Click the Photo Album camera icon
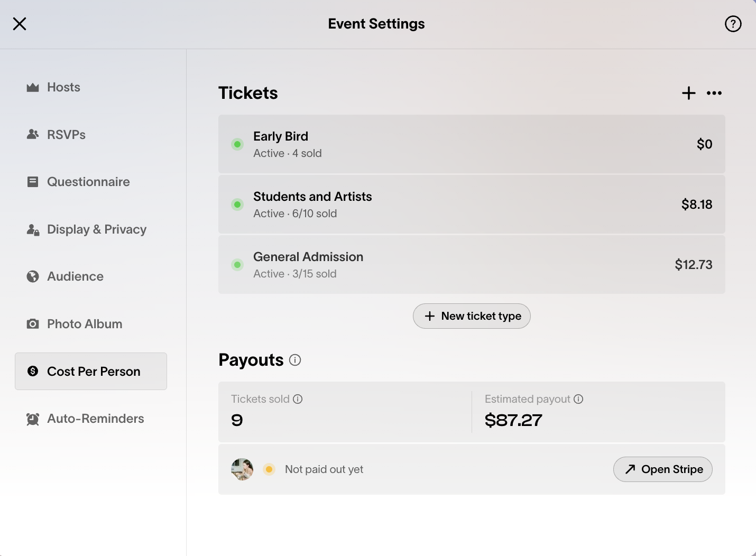Viewport: 756px width, 556px height. pyautogui.click(x=33, y=324)
